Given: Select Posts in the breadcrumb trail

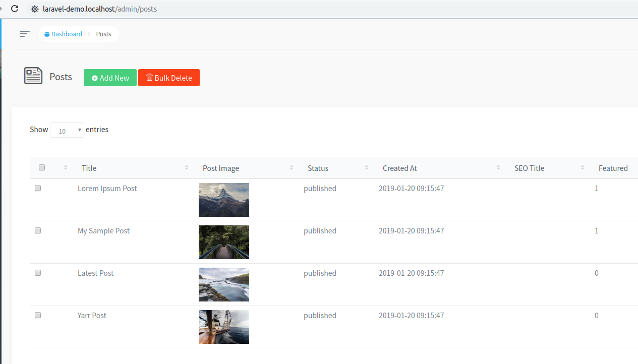Looking at the screenshot, I should point(103,34).
